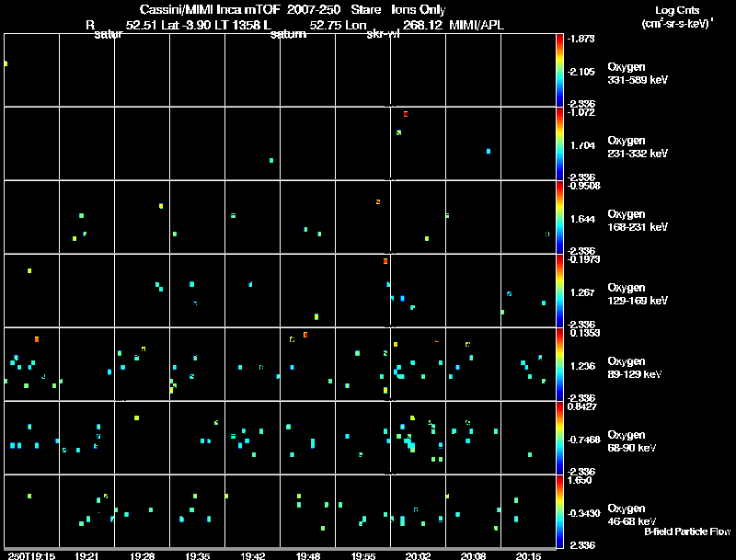Click the 20:08 time axis label
Screen dimensions: 736x560
[473, 555]
